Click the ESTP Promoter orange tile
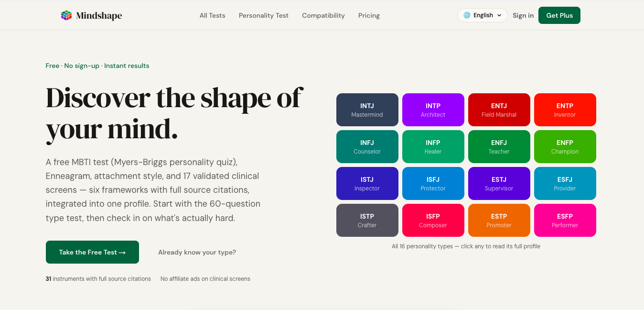644x310 pixels. coord(499,221)
